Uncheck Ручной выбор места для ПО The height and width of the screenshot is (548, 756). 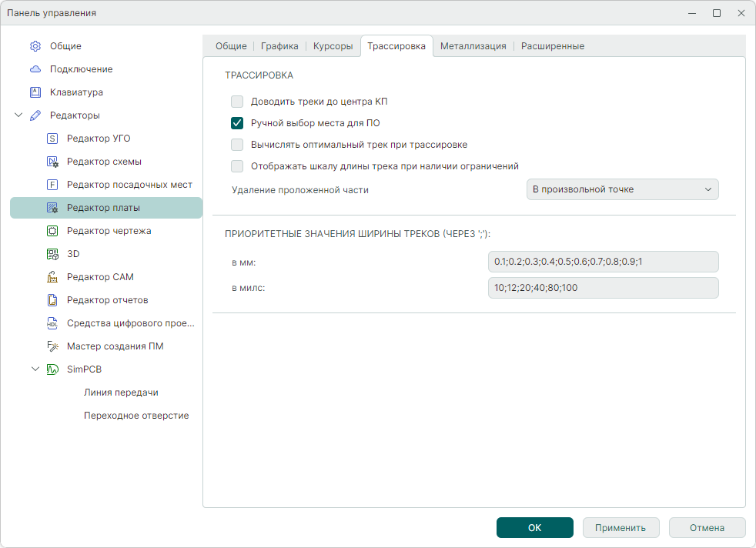[237, 123]
